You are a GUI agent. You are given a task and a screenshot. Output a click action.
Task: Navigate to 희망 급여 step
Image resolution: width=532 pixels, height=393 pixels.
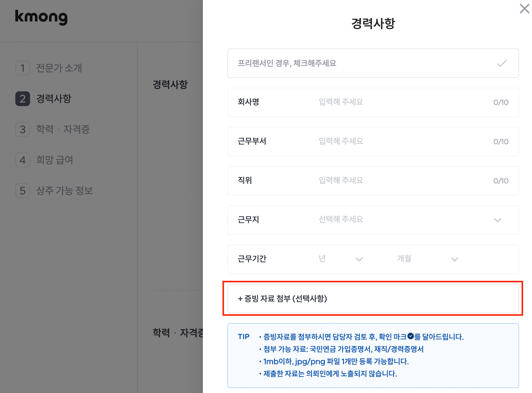point(55,160)
